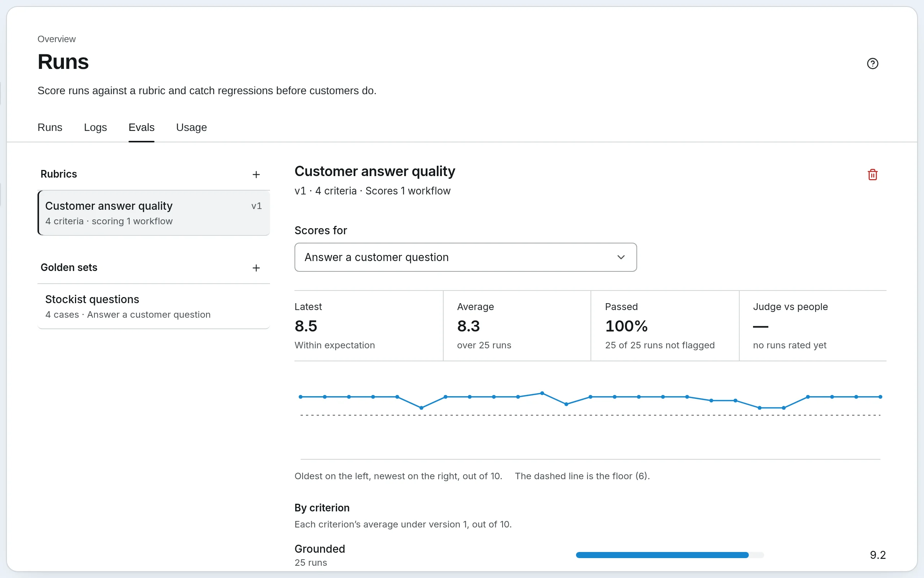Click '25 of 25 runs not flagged'
The image size is (924, 578).
660,345
